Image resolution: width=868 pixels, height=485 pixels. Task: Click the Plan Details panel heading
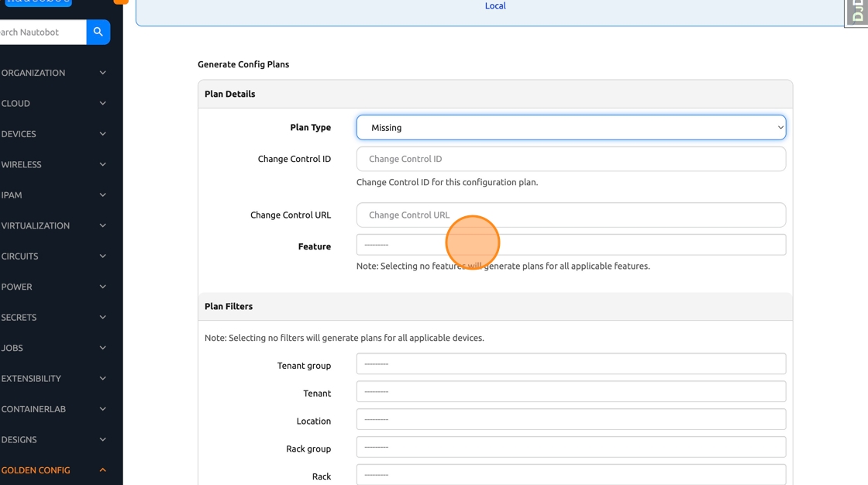pyautogui.click(x=229, y=94)
